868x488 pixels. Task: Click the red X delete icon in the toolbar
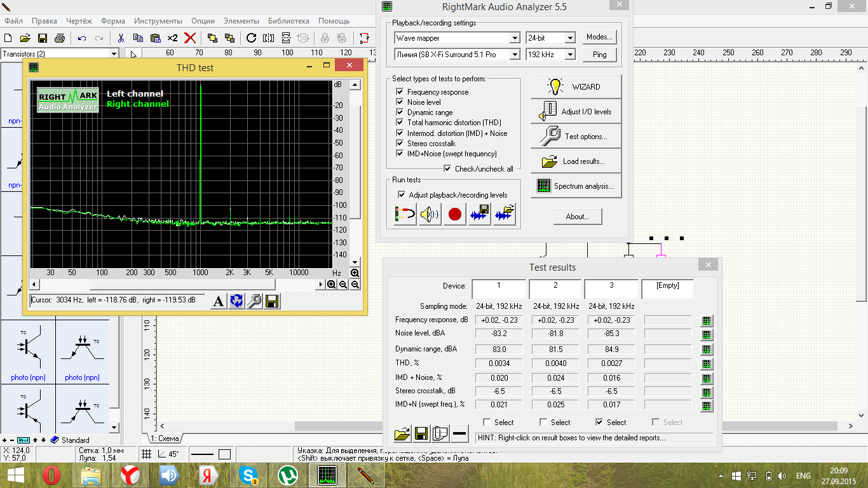click(x=189, y=38)
